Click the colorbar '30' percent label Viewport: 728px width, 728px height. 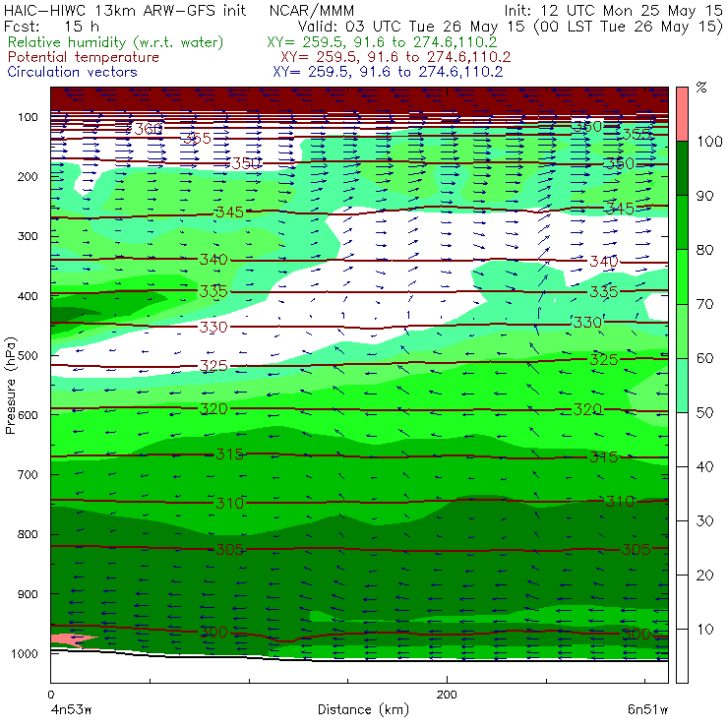click(704, 521)
